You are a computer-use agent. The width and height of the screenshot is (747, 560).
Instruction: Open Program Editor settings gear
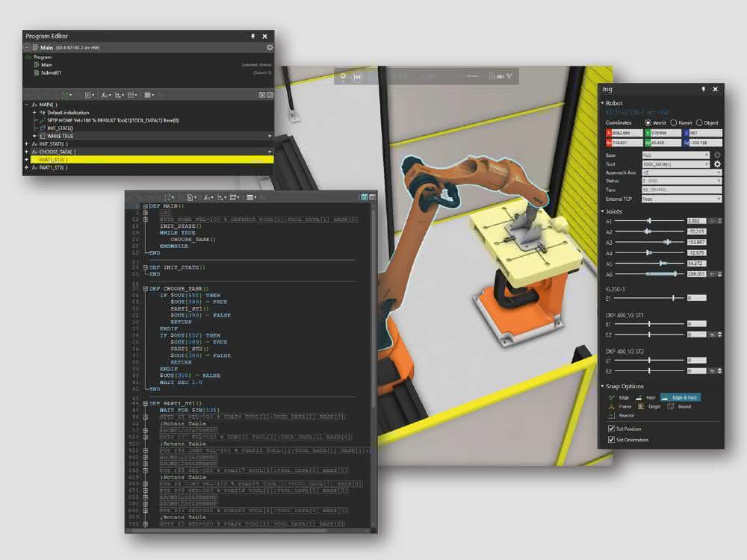point(270,47)
